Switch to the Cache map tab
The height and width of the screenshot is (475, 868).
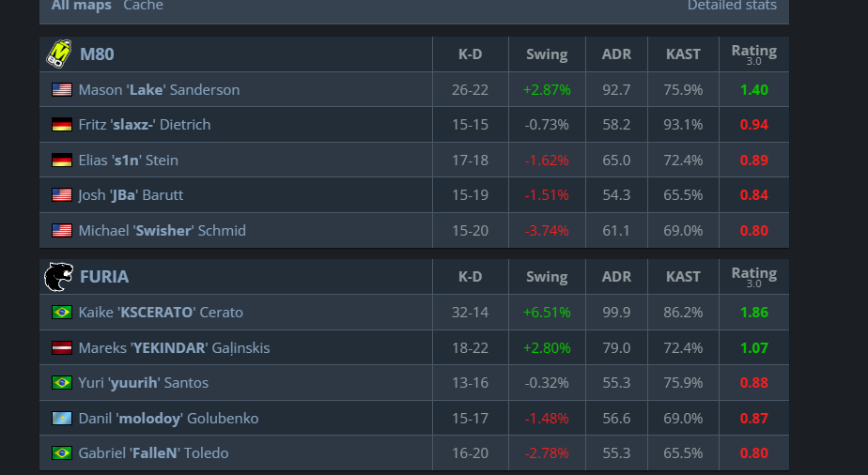[144, 6]
